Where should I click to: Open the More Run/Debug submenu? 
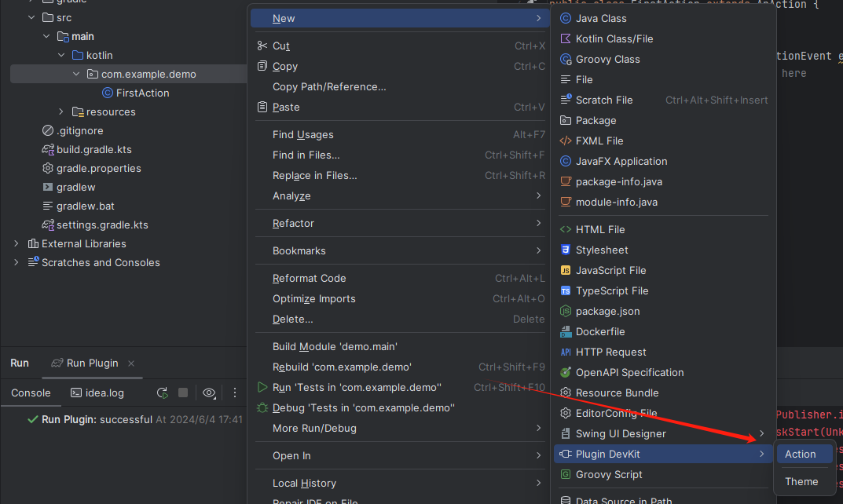[400, 428]
